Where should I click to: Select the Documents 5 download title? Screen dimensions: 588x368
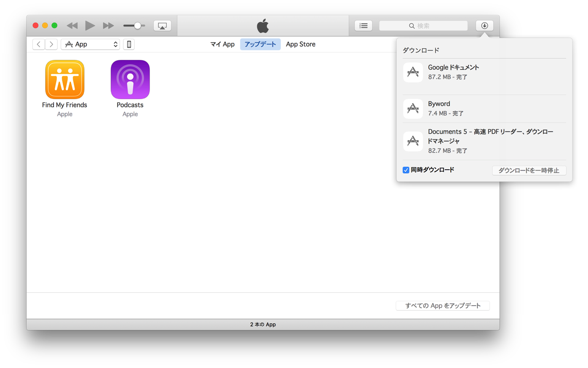pos(491,136)
